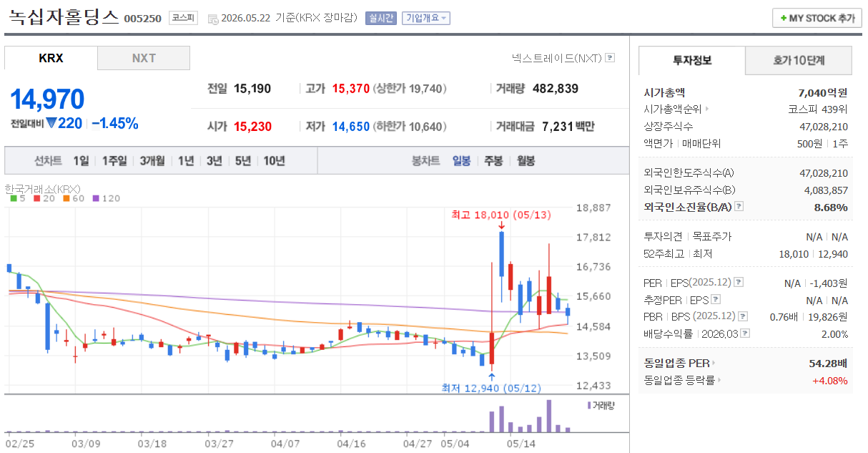Open help icon next to 외국인소진율(B/A)
This screenshot has width=868, height=453.
click(739, 207)
